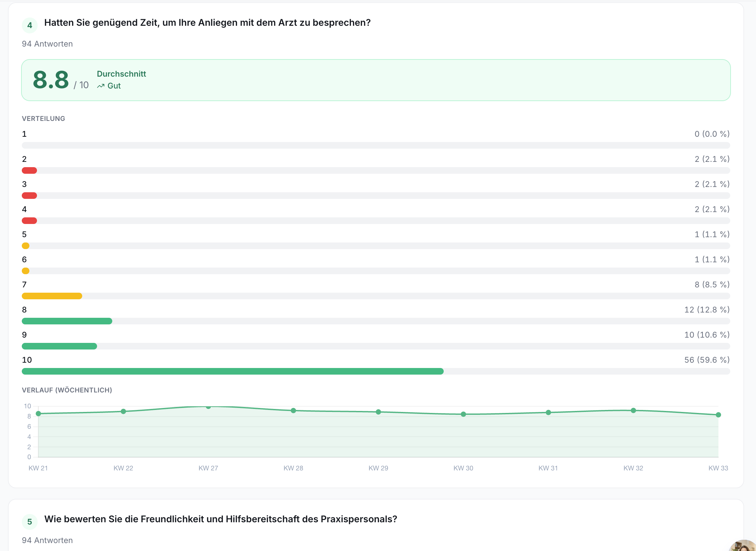Click the KW 29 axis label
The image size is (756, 551).
click(378, 468)
